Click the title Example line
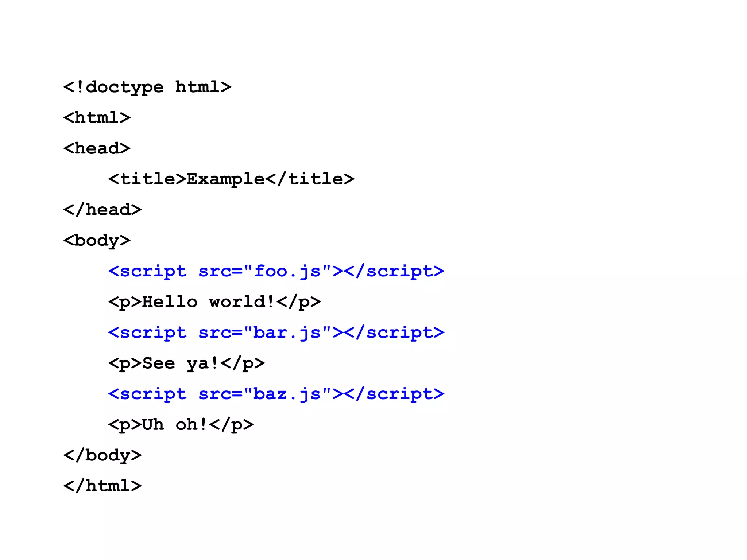The height and width of the screenshot is (560, 747). pos(231,179)
